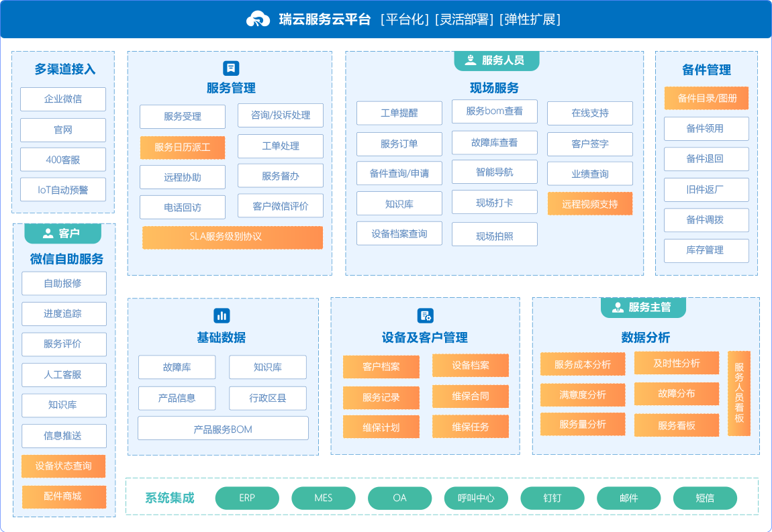Select the 进度追踪 box
The image size is (772, 532).
point(64,314)
